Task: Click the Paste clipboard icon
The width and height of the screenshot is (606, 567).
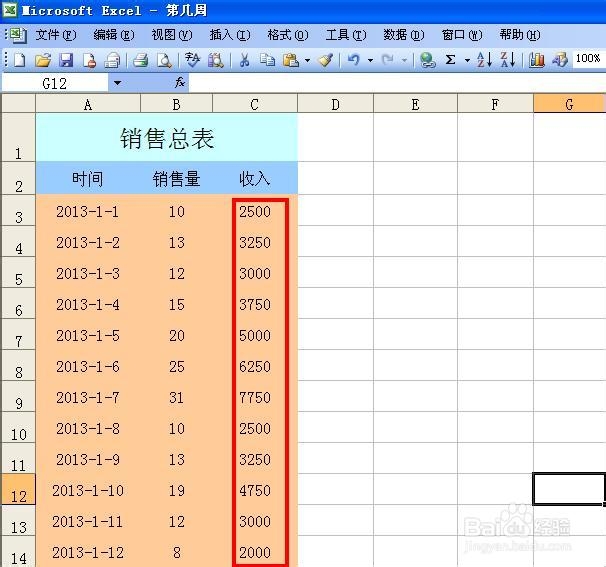Action: [291, 60]
